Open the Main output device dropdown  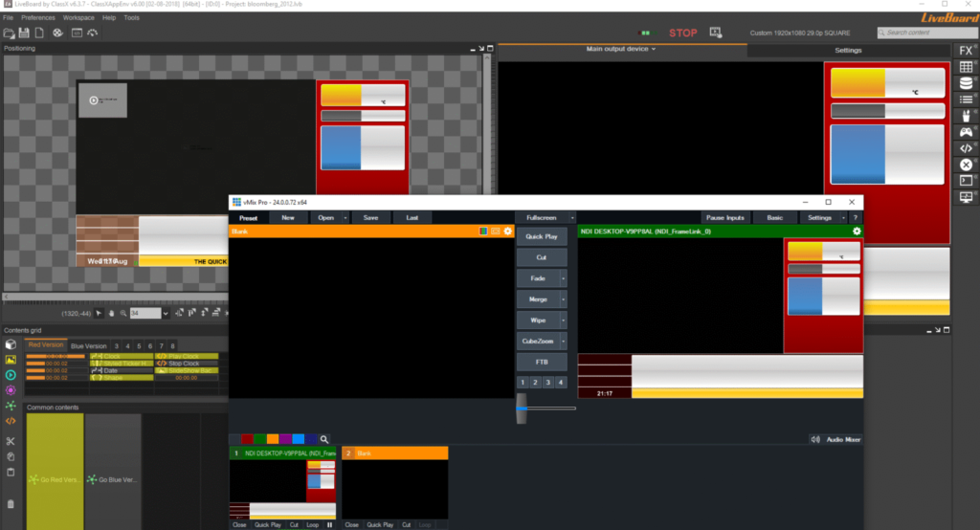coord(620,49)
